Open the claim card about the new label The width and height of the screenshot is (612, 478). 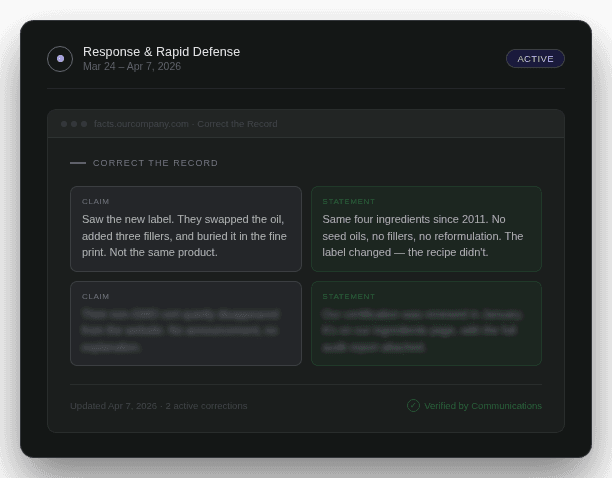[x=185, y=236]
